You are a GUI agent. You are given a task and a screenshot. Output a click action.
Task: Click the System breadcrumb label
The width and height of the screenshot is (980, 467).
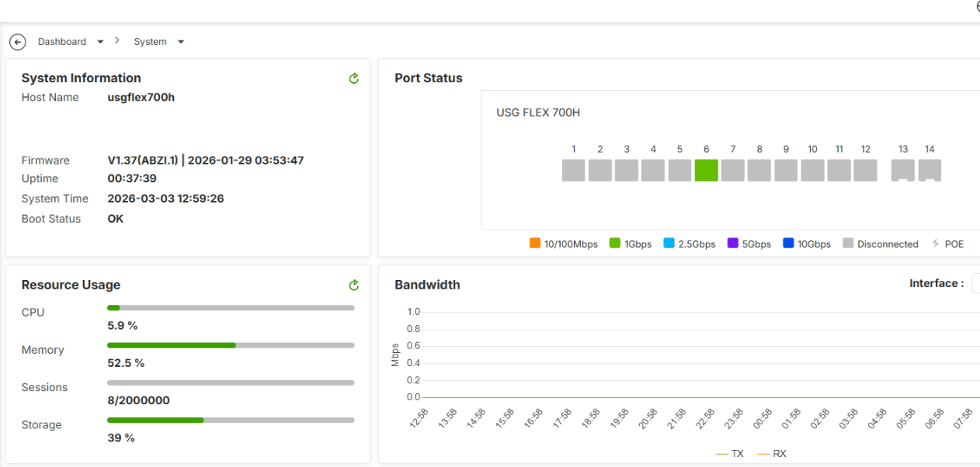click(150, 42)
